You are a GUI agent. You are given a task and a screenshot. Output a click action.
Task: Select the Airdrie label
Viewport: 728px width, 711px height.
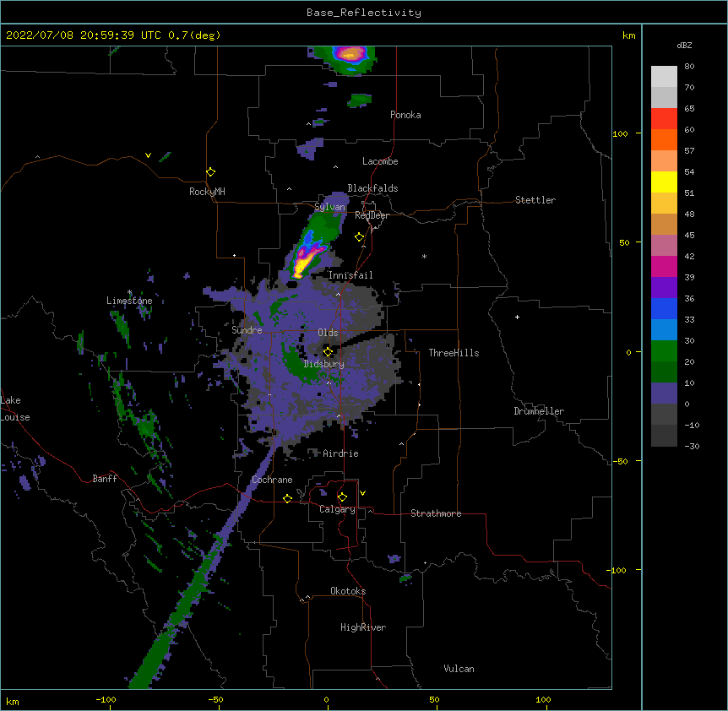pyautogui.click(x=340, y=453)
